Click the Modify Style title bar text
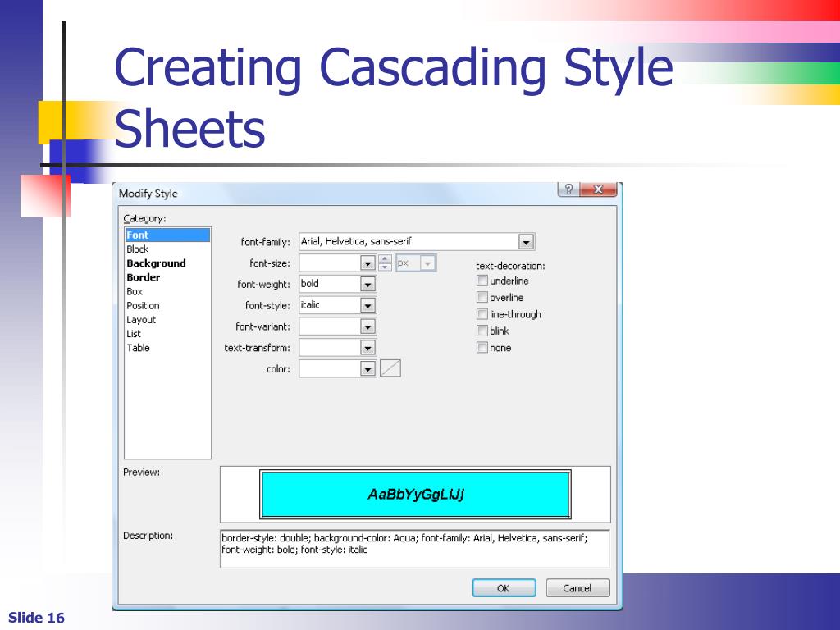This screenshot has width=840, height=630. click(x=148, y=194)
